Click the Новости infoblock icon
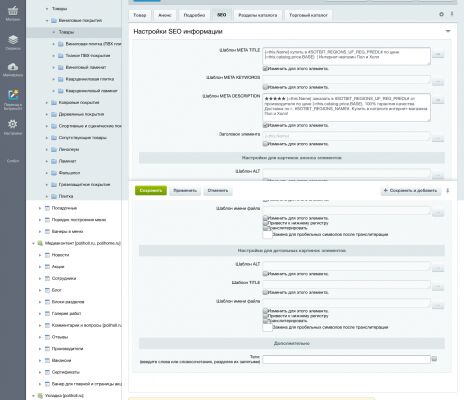Image resolution: width=464 pixels, height=400 pixels. [x=47, y=255]
